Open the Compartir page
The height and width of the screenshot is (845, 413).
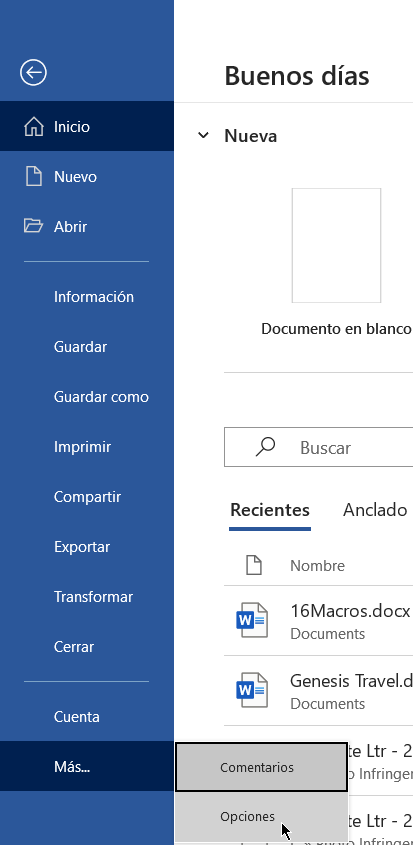click(87, 497)
